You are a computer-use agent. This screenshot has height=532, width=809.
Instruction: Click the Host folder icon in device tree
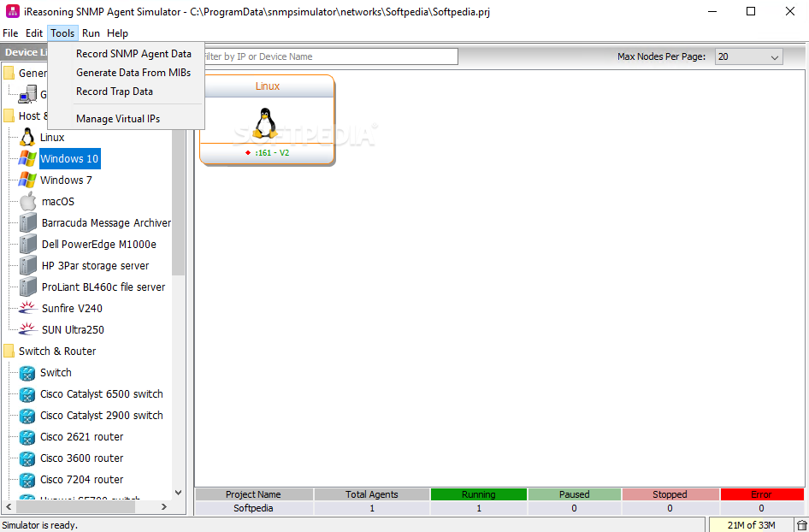9,115
